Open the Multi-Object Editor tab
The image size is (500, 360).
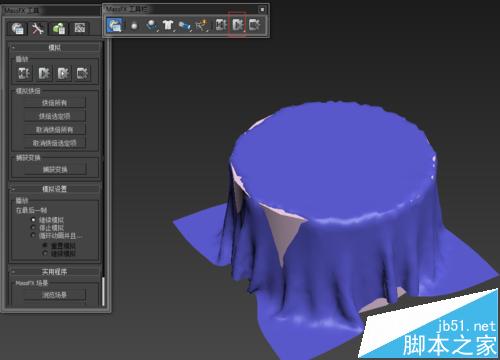coord(59,29)
